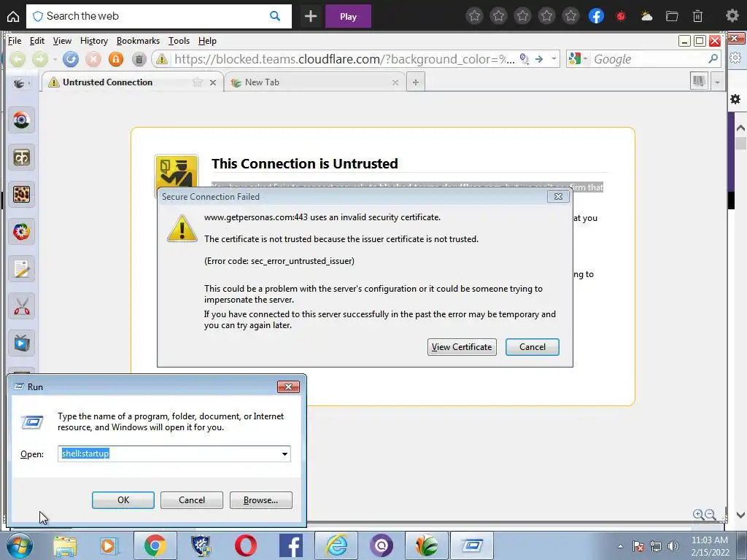The width and height of the screenshot is (747, 560).
Task: Click the blue Reload button
Action: pos(71,59)
